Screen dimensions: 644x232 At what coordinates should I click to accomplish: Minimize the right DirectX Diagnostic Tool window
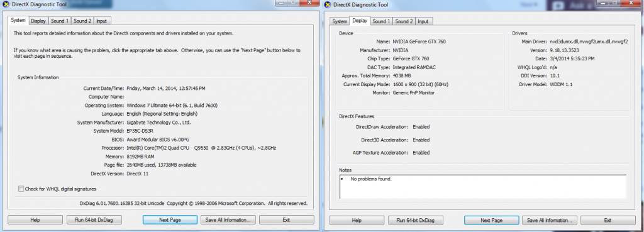[603, 3]
